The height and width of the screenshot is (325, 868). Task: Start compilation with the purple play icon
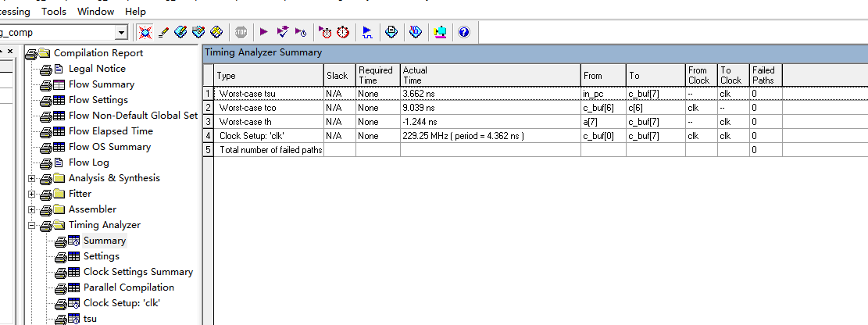point(263,32)
